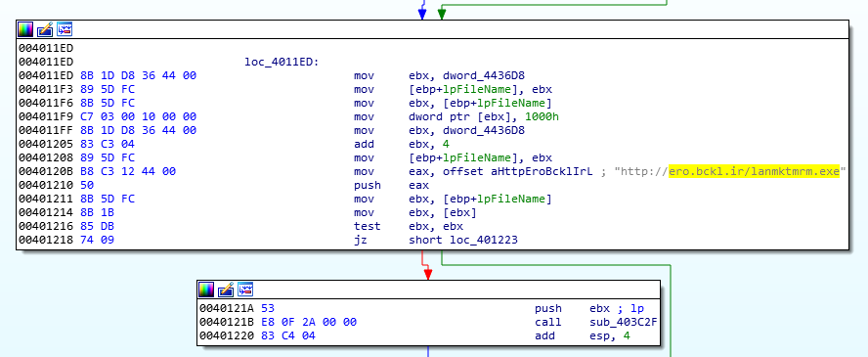Click opcode bytes E8 0F 2A 00 00
This screenshot has width=868, height=357.
308,322
